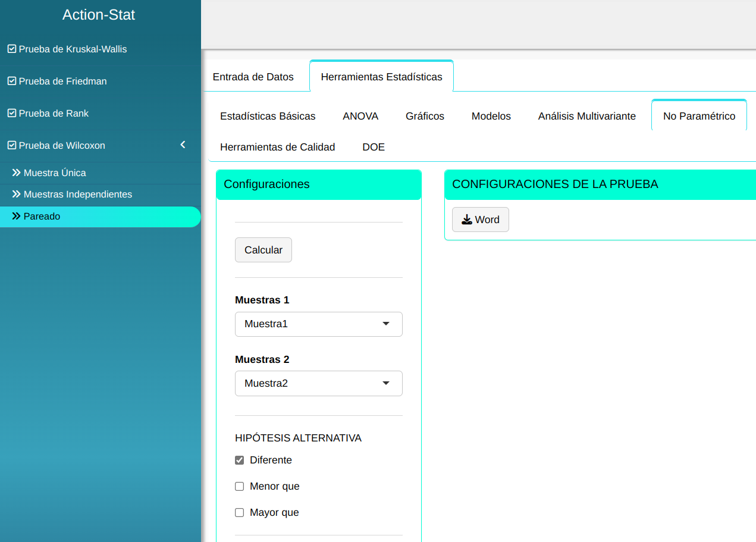Open the ANOVA tab
This screenshot has width=756, height=542.
click(360, 117)
